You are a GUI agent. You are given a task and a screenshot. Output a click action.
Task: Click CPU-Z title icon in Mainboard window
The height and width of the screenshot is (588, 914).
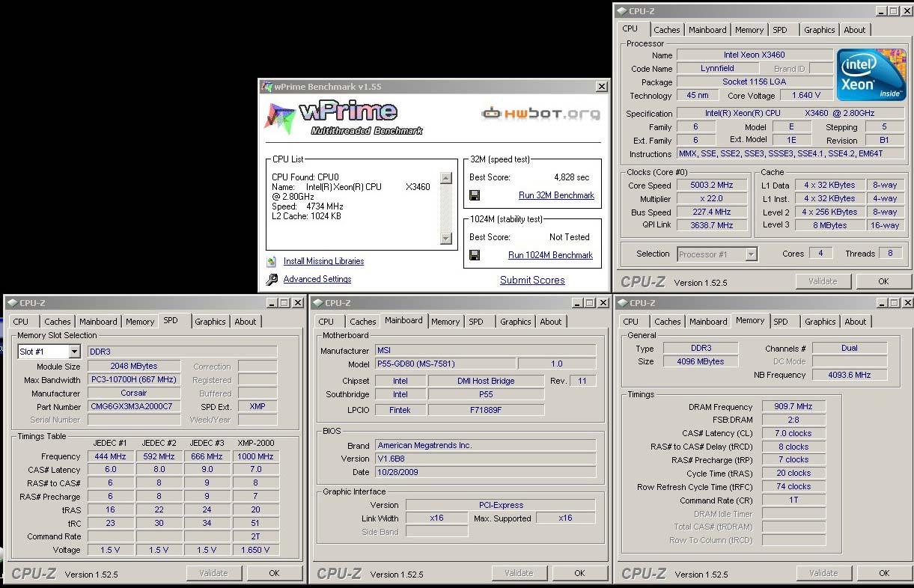pyautogui.click(x=318, y=303)
